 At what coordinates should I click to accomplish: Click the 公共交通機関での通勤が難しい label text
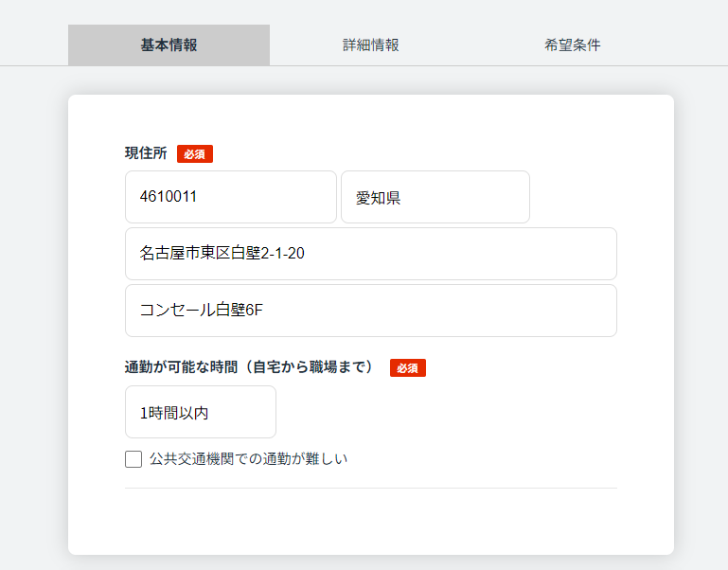248,459
